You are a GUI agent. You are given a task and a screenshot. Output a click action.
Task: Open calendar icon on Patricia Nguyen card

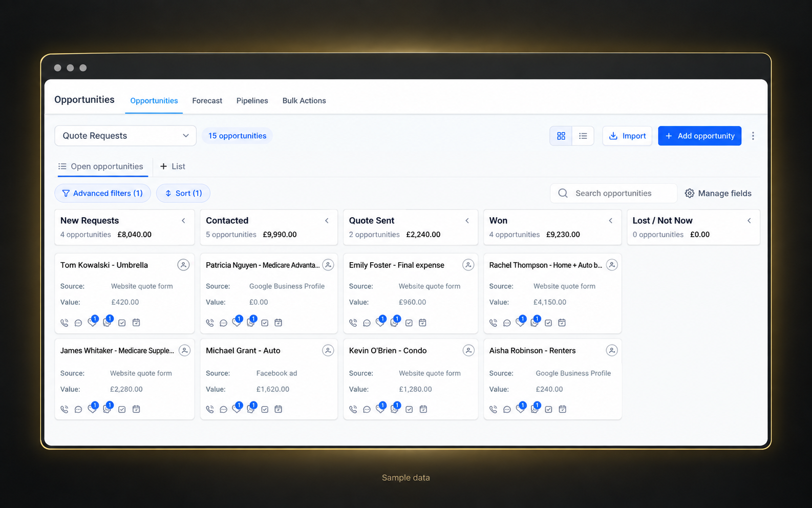[x=279, y=323]
